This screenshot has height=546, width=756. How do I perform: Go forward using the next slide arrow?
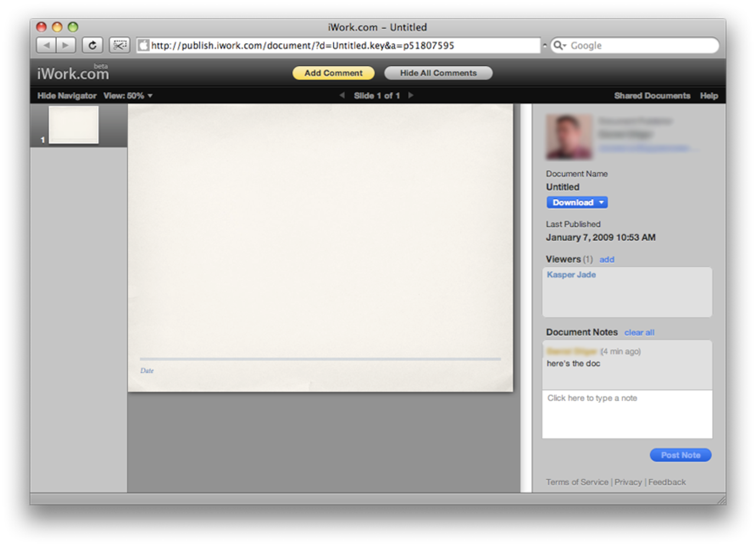[x=410, y=95]
